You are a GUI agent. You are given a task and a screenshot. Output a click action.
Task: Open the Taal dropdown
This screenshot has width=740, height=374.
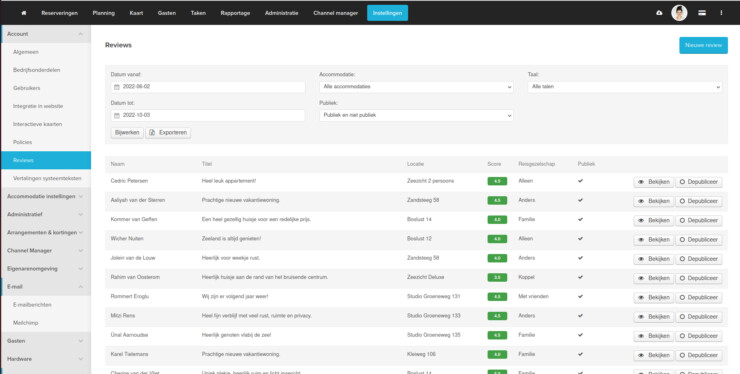coord(624,87)
